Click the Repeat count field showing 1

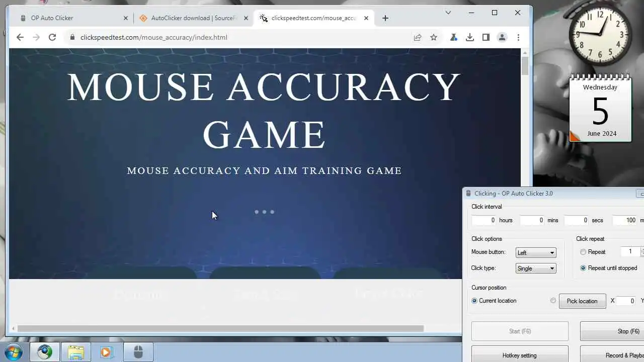click(x=630, y=252)
